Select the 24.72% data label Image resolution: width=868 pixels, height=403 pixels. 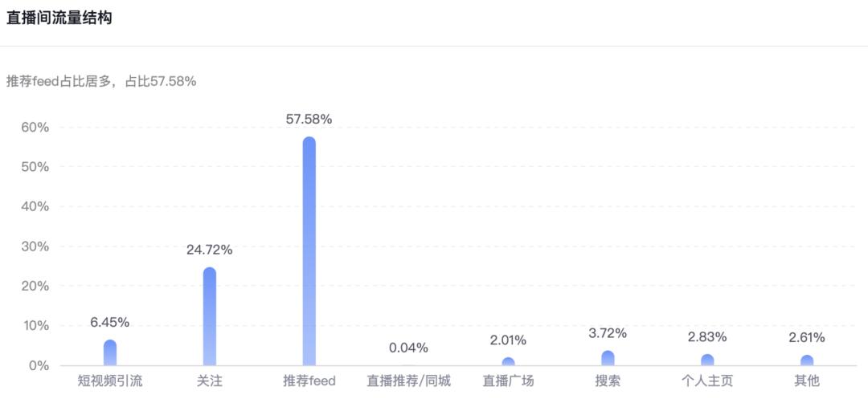pos(209,250)
